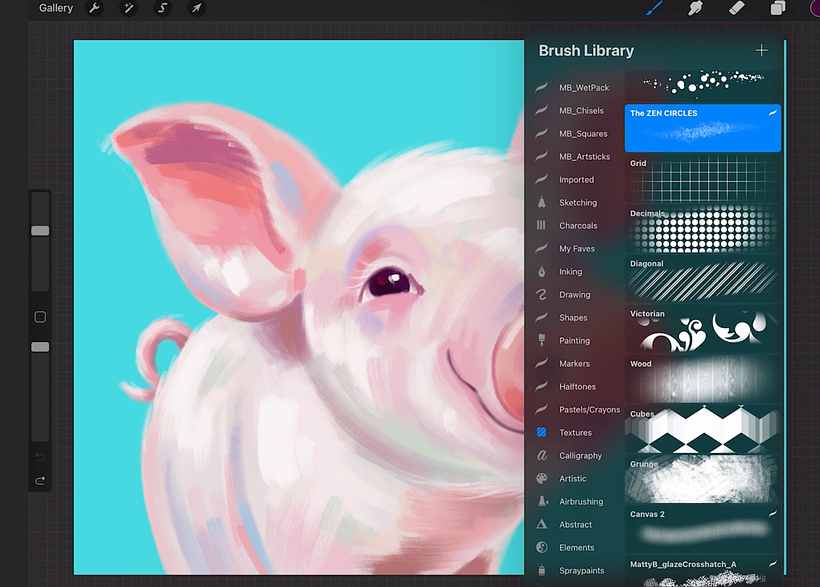This screenshot has width=820, height=587.
Task: Open the Layers panel
Action: pyautogui.click(x=777, y=8)
